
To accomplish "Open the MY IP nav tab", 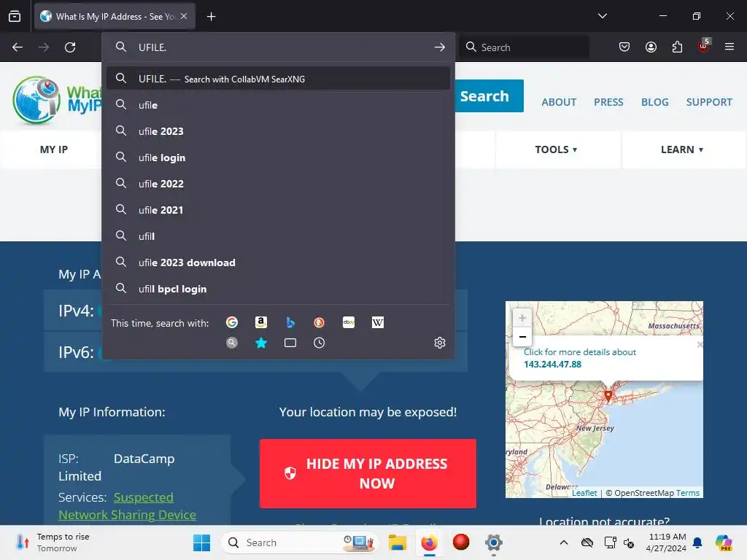I will (54, 149).
